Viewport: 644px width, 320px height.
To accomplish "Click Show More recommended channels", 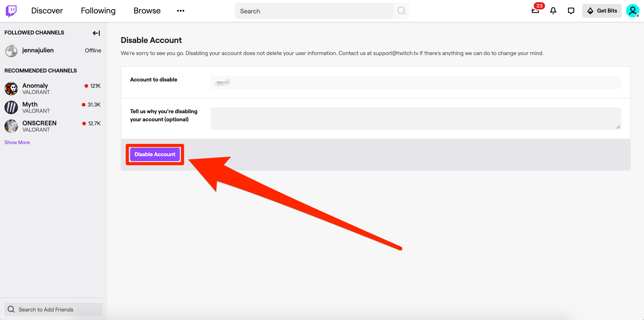I will point(17,142).
